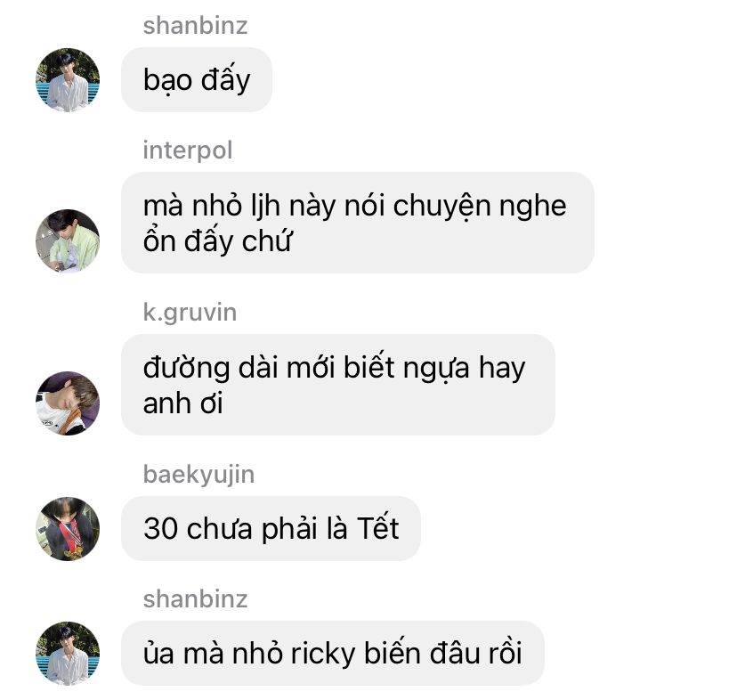Open the interpol username label

[188, 151]
